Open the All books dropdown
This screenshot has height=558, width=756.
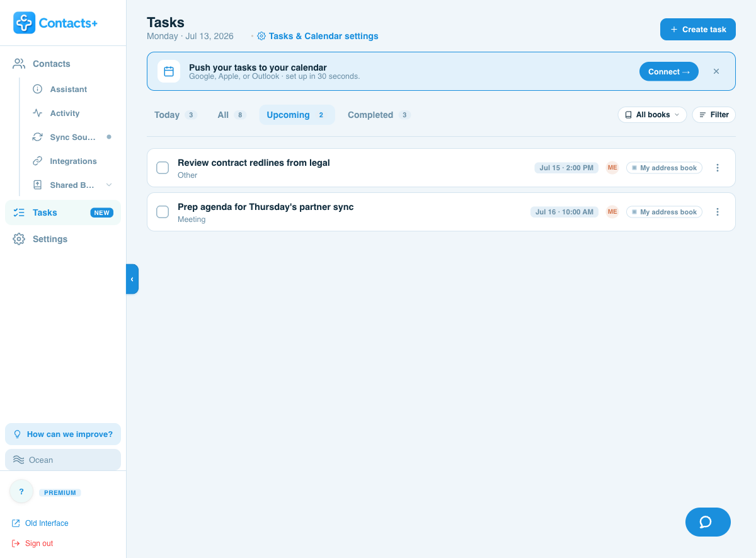coord(652,115)
